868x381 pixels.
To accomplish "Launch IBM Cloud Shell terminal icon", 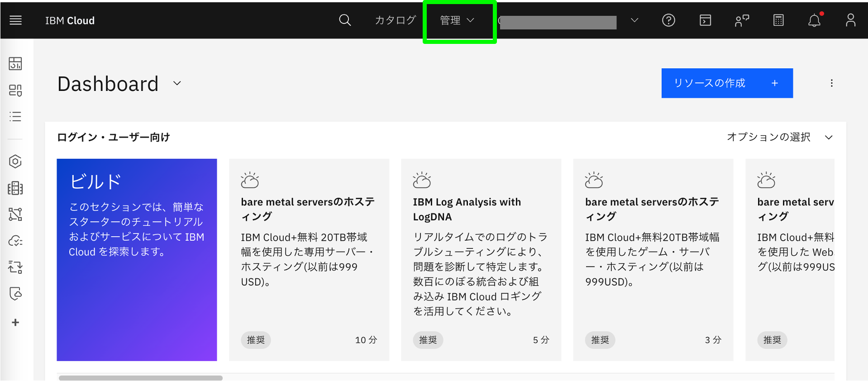I will point(705,20).
